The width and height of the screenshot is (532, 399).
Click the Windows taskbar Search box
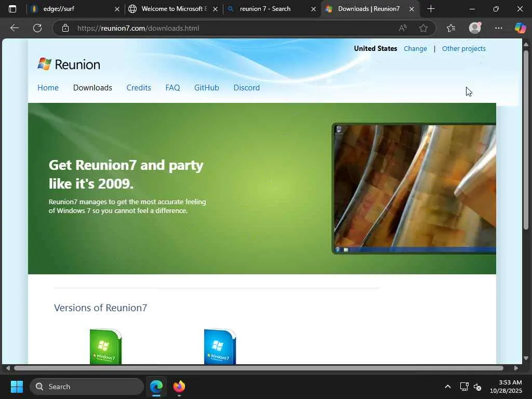87,387
